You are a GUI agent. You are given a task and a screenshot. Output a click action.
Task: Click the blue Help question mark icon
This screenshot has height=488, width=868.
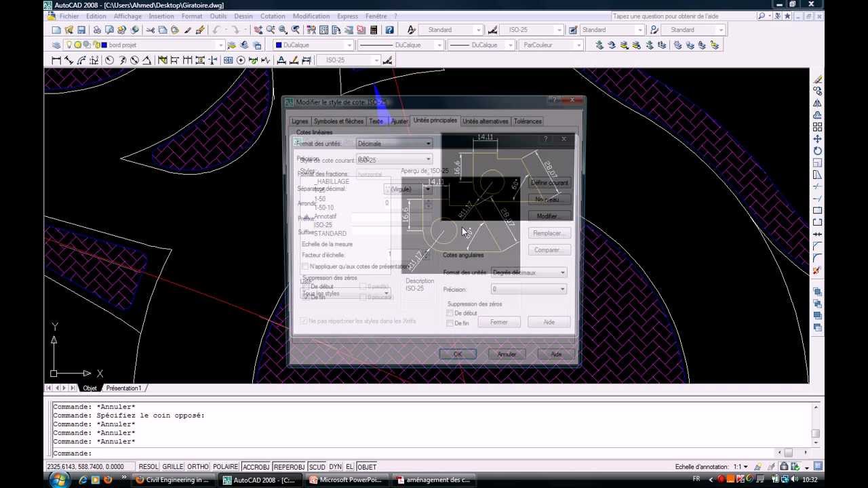click(389, 30)
